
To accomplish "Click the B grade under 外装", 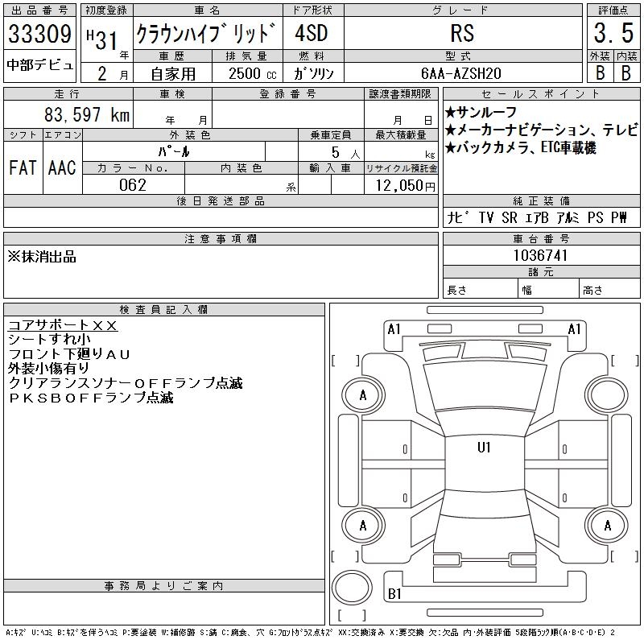I will pos(600,72).
